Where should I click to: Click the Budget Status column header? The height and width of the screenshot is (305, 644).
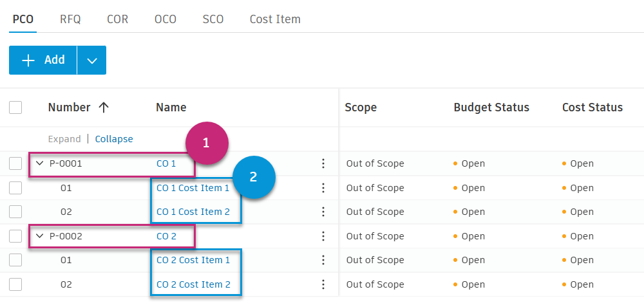(491, 107)
